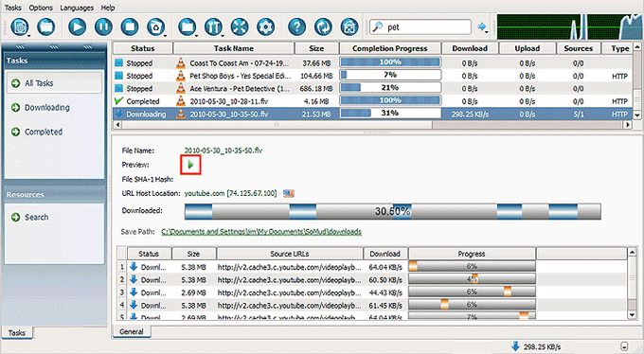
Task: Click the four-arrows expand toolbar icon
Action: pos(240,27)
